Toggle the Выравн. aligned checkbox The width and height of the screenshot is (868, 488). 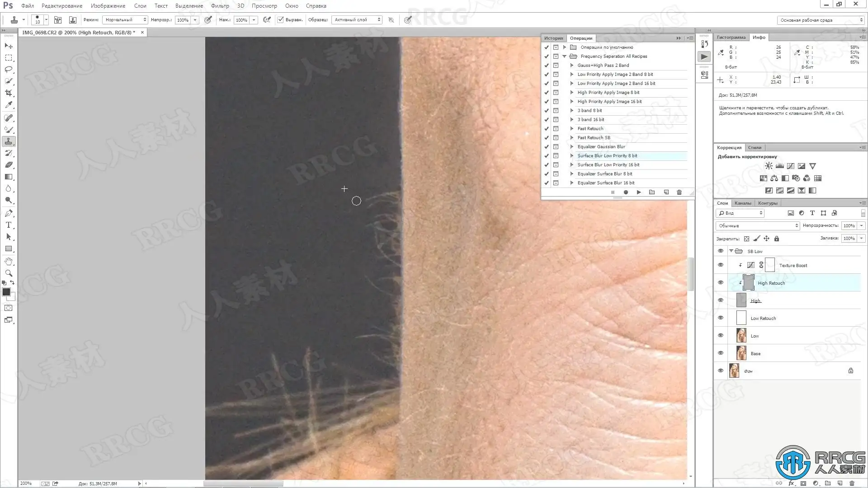281,20
